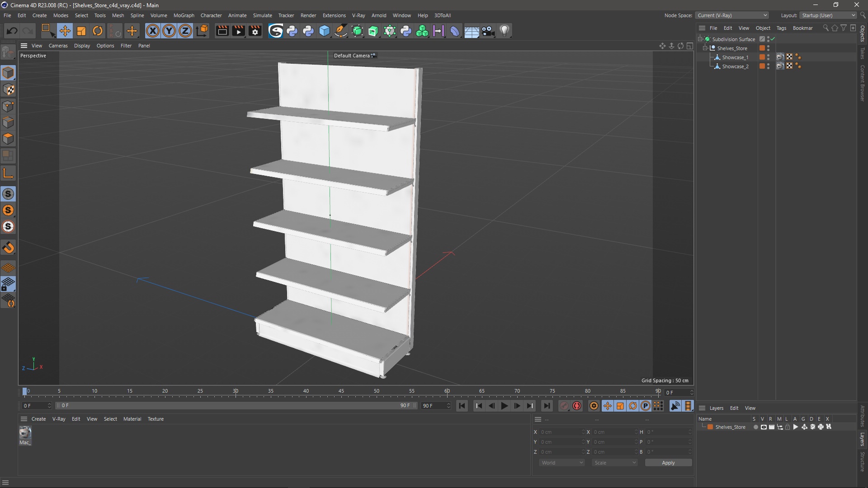
Task: Click the Floor grid toolbar icon
Action: [472, 31]
